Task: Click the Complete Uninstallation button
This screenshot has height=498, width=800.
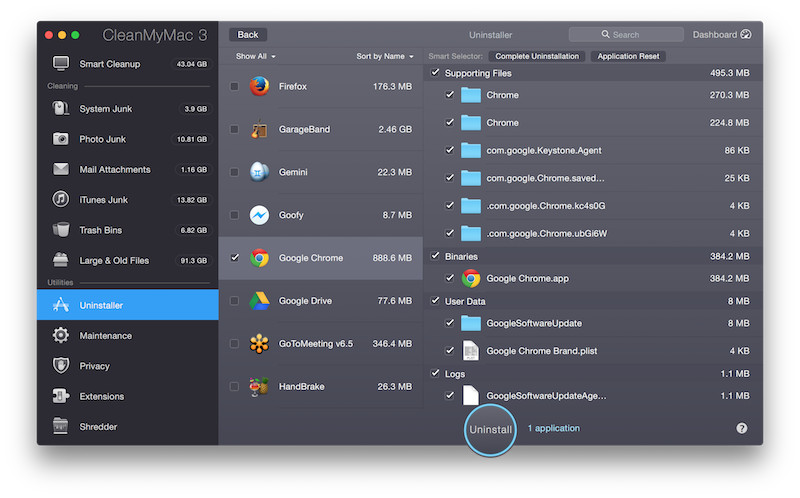Action: click(537, 57)
